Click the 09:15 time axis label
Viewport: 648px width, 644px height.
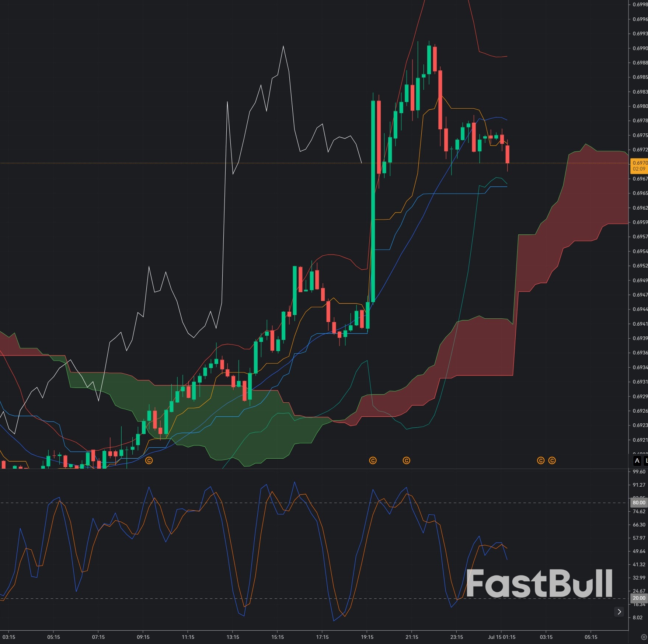pos(143,637)
